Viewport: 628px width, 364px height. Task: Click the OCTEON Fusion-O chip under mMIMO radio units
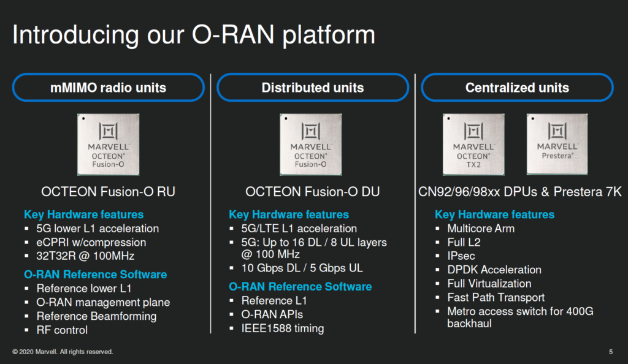108,145
